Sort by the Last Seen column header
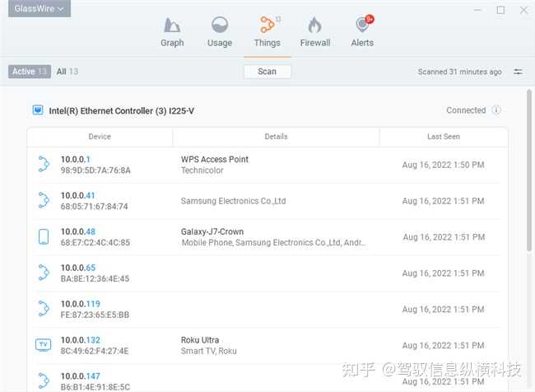The height and width of the screenshot is (392, 535). point(444,137)
